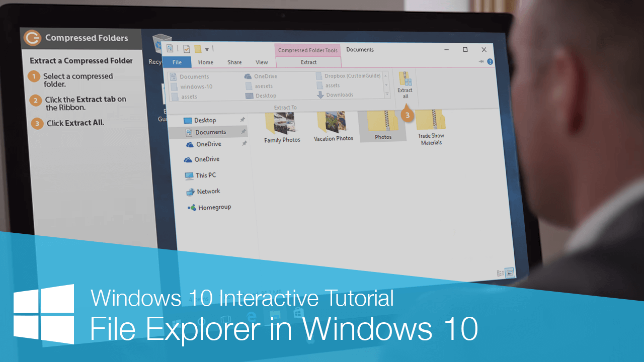
Task: Click the New folder icon on the Quick Access Toolbar
Action: coord(197,48)
